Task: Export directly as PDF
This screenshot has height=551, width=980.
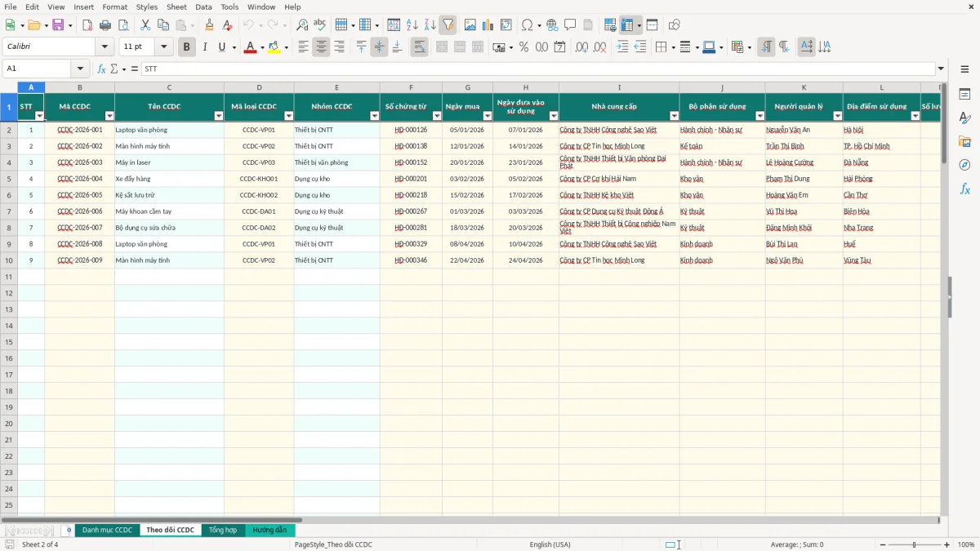Action: point(87,25)
